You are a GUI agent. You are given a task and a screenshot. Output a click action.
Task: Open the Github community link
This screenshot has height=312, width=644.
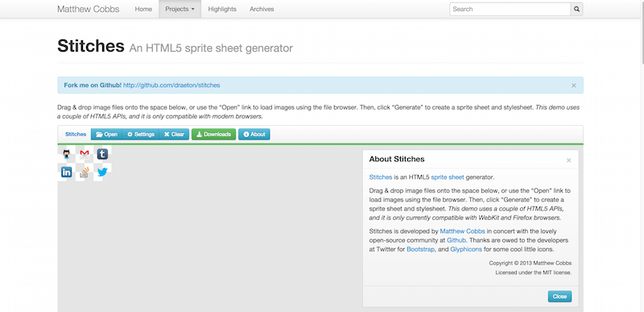pyautogui.click(x=456, y=240)
